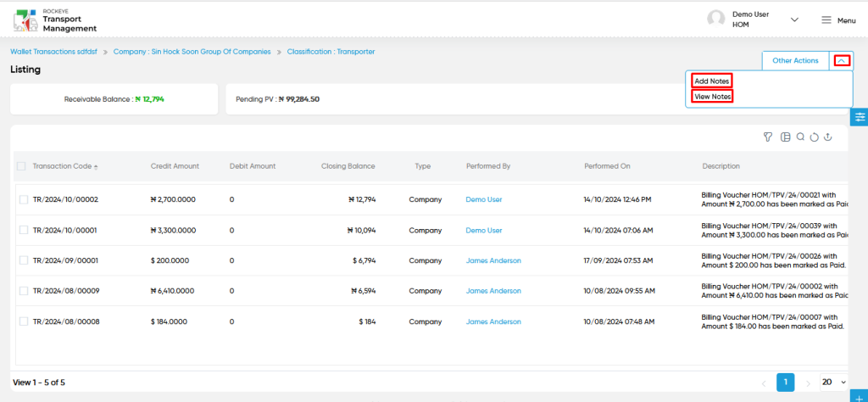Click the Closing Balance column header
Viewport: 868px width, 402px height.
click(348, 166)
